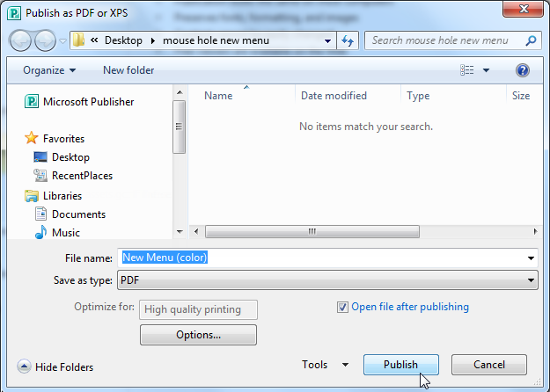Open the Organize menu

click(49, 70)
